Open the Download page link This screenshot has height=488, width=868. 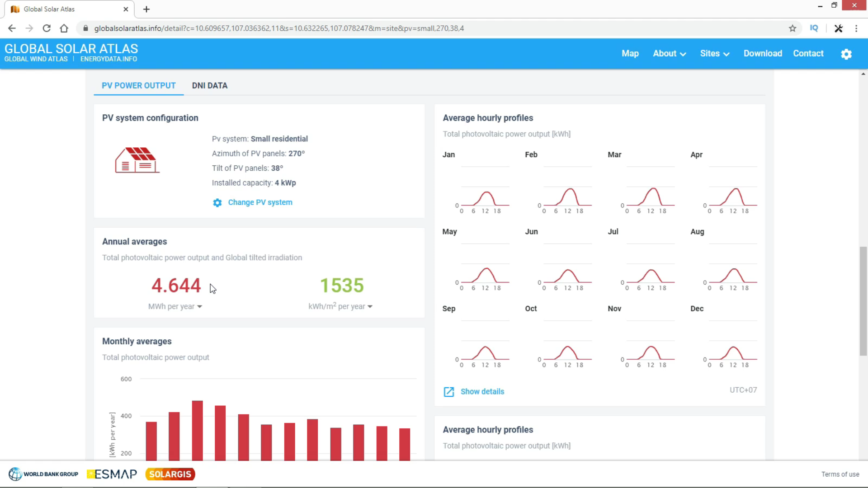(x=763, y=54)
